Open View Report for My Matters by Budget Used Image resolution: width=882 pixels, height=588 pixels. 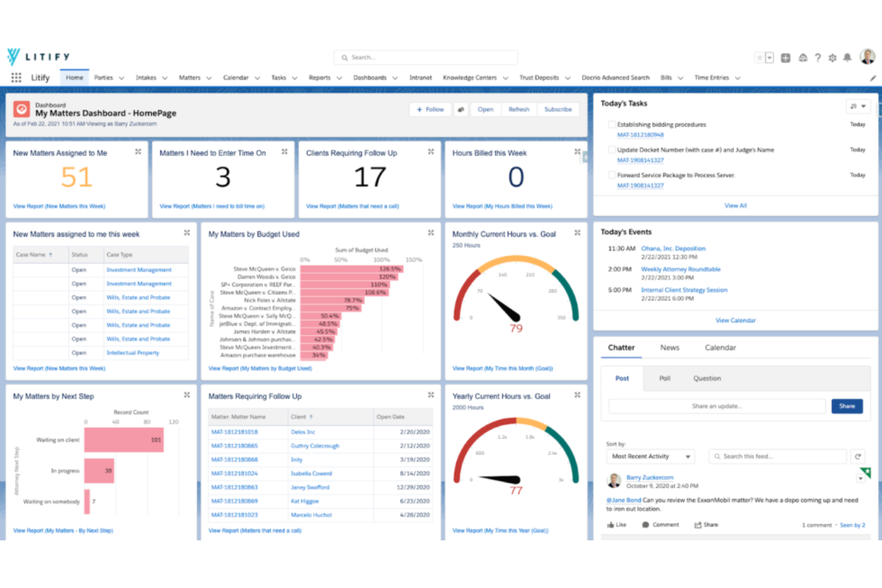(260, 368)
